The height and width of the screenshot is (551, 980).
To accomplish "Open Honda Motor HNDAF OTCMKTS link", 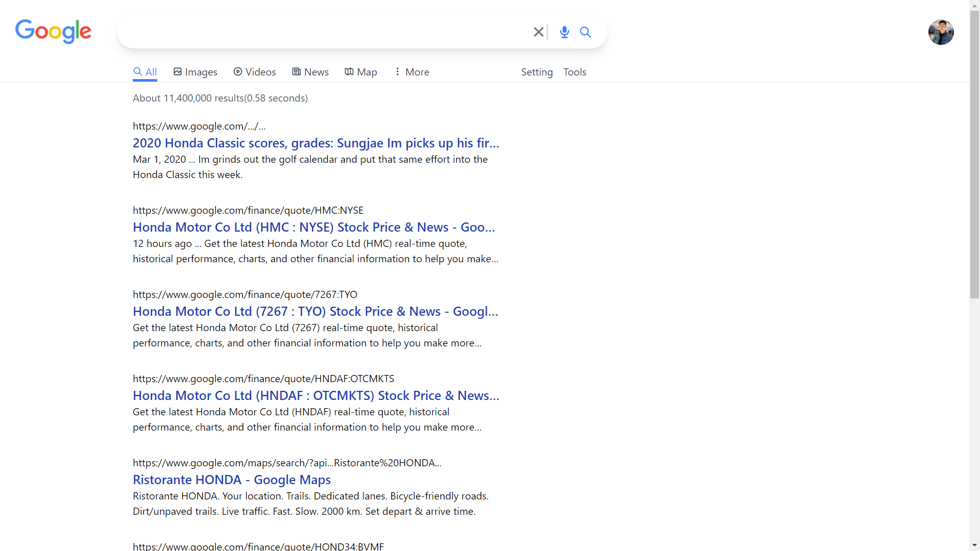I will click(x=315, y=395).
